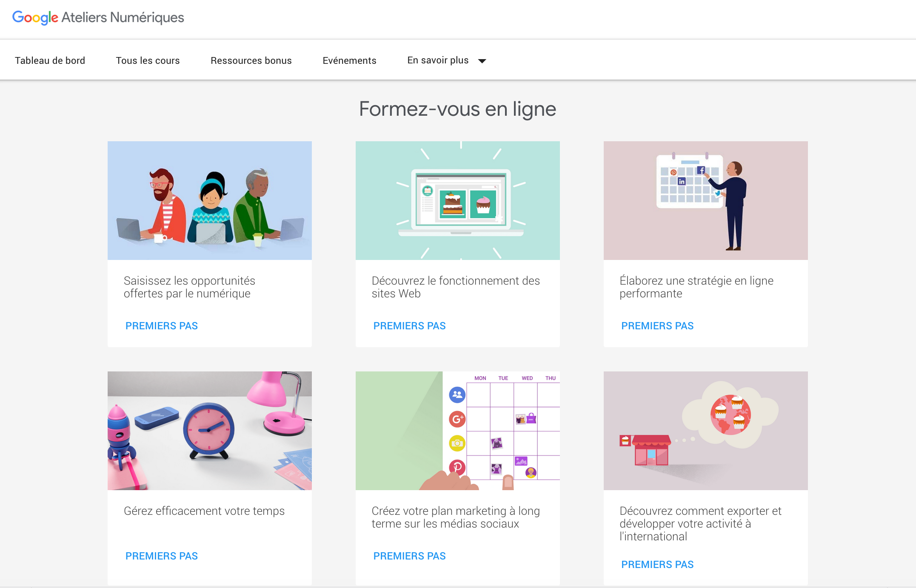Click title Saisissez les opportunités offertes par le numérique
Image resolution: width=916 pixels, height=588 pixels.
click(x=189, y=287)
